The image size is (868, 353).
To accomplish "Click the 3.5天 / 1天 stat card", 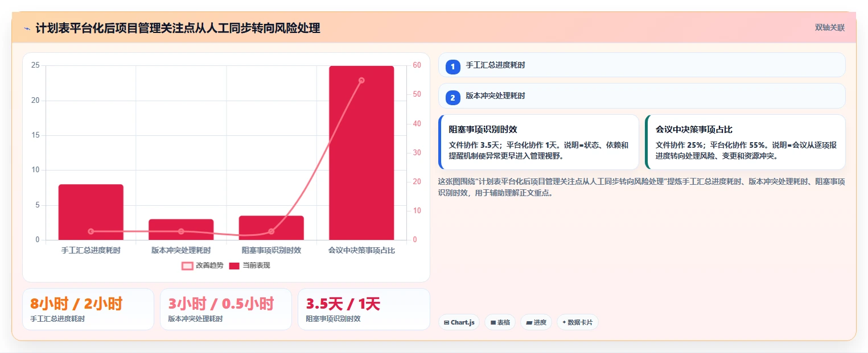I will [x=364, y=309].
